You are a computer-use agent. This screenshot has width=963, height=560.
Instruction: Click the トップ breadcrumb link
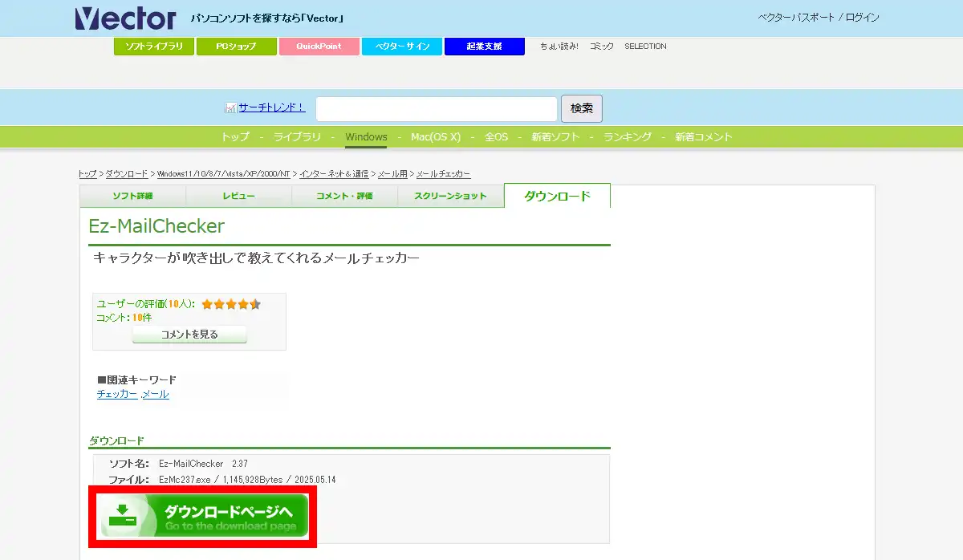pos(87,174)
